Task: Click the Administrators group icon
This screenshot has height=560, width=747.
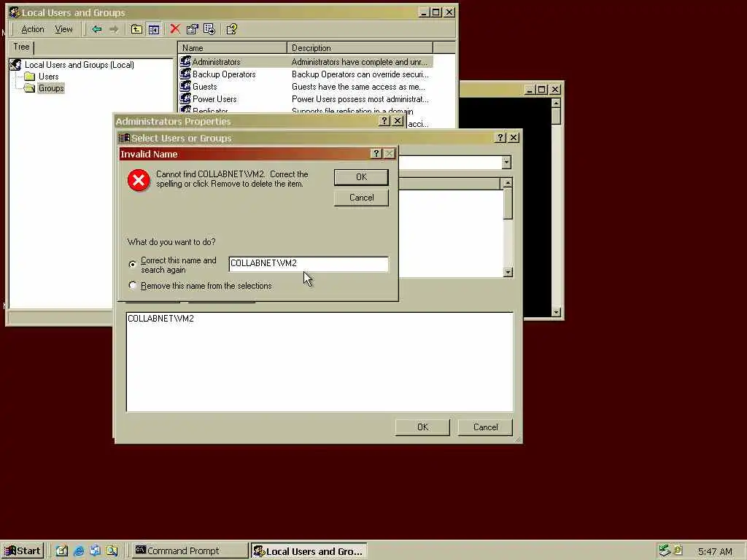Action: point(185,61)
